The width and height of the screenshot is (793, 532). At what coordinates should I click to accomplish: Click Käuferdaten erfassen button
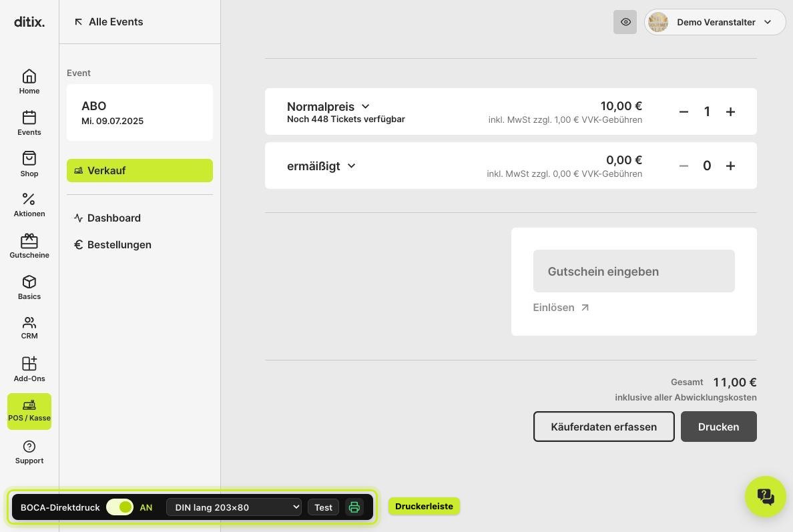(x=604, y=427)
